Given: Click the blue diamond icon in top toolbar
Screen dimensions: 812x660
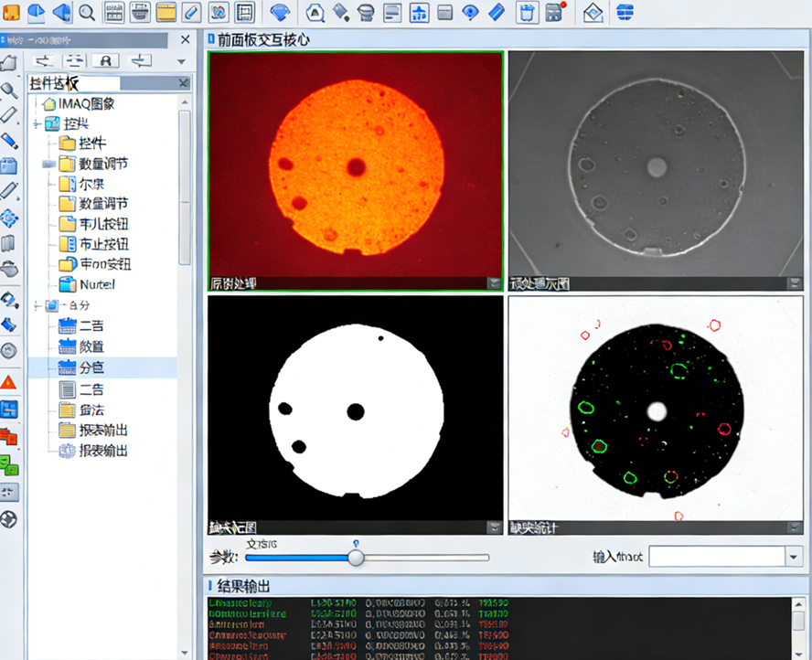Looking at the screenshot, I should coord(280,12).
